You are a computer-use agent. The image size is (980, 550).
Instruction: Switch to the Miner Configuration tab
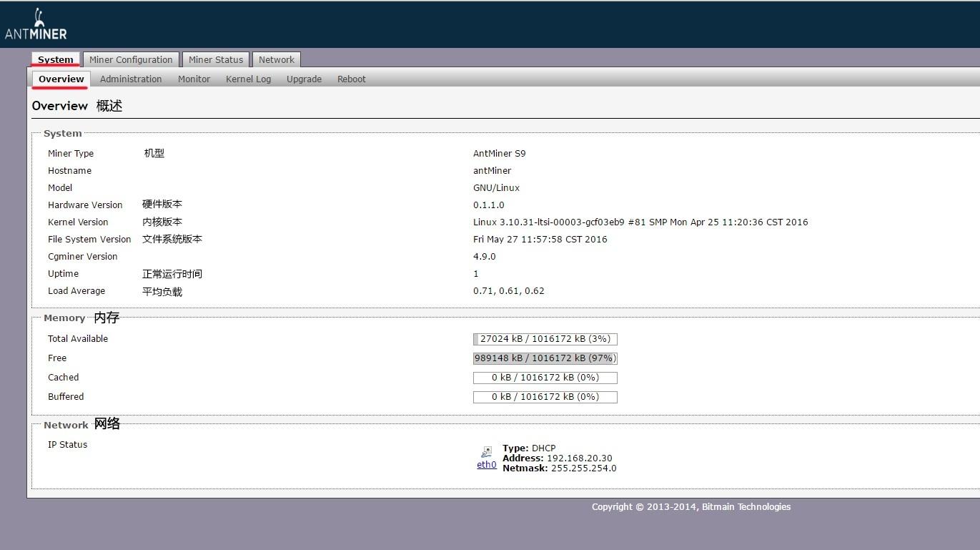pyautogui.click(x=131, y=59)
